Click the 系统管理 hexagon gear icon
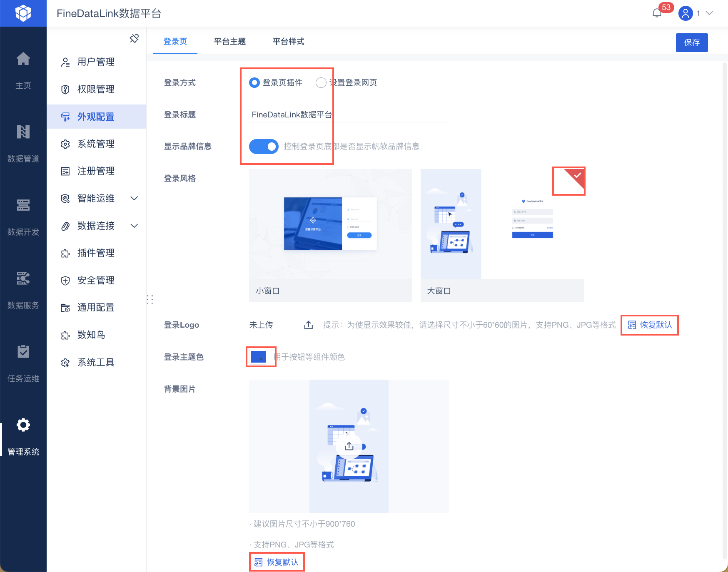The image size is (728, 572). pos(65,144)
